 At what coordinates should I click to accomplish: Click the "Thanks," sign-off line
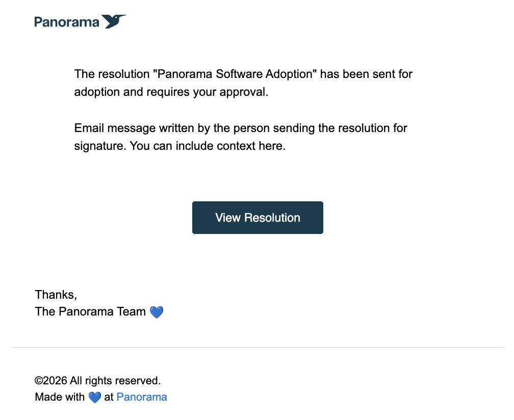tap(56, 294)
